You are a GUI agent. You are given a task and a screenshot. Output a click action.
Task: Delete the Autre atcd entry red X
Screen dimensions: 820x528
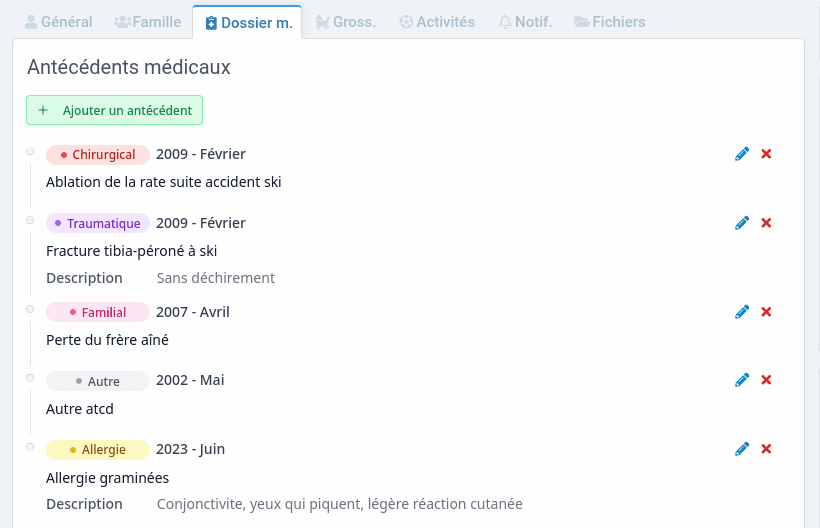pyautogui.click(x=766, y=380)
